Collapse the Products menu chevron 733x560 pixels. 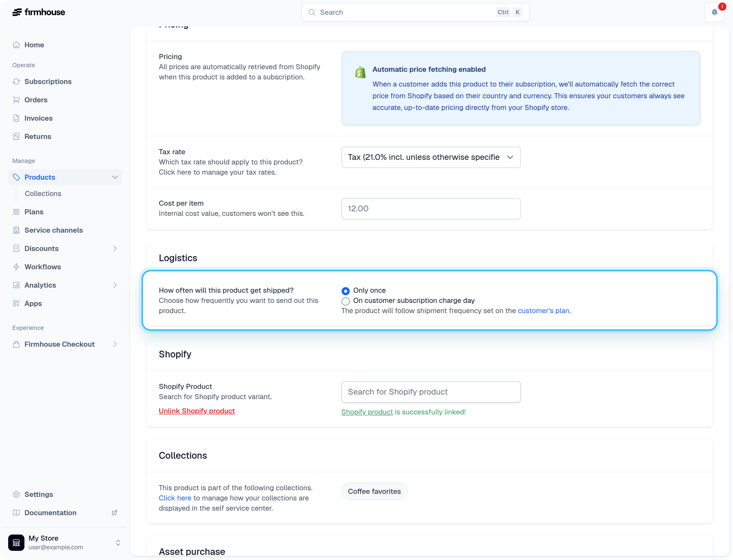tap(115, 177)
